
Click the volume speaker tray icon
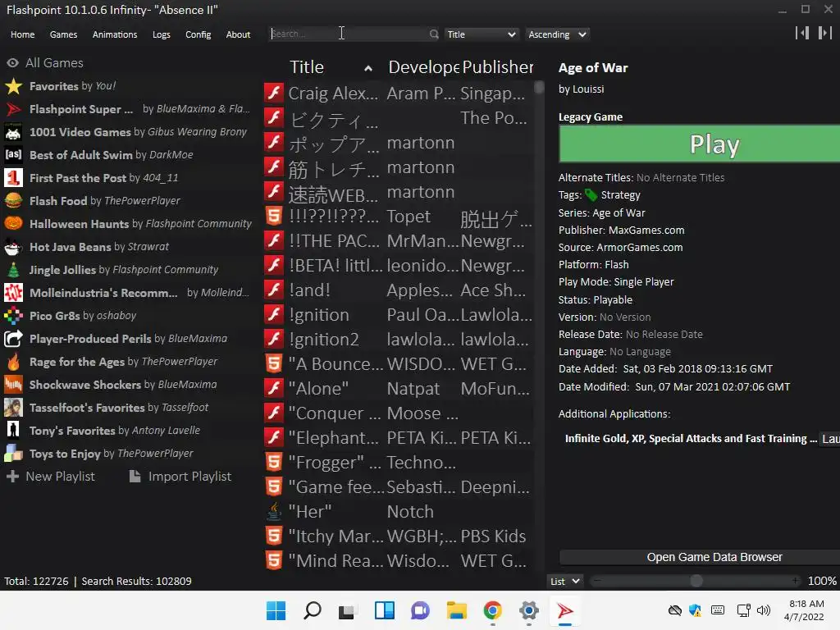(x=764, y=610)
